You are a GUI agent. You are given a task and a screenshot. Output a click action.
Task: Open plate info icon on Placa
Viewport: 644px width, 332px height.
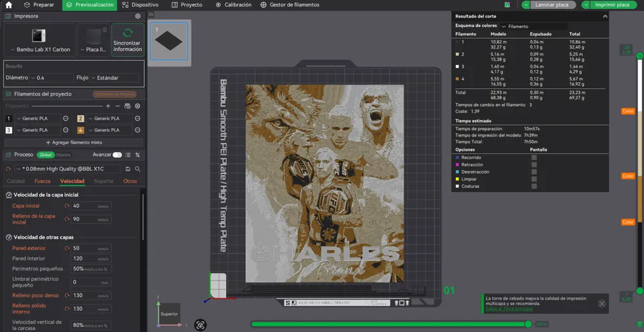click(104, 30)
